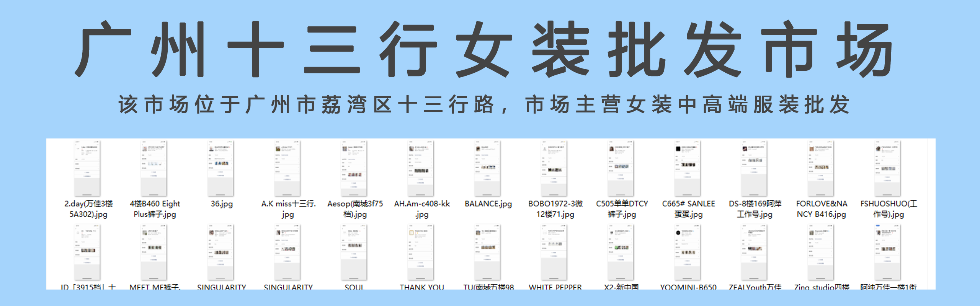This screenshot has width=980, height=306.
Task: Click the C505单单DTCY裤子.jpg file
Action: tap(621, 168)
